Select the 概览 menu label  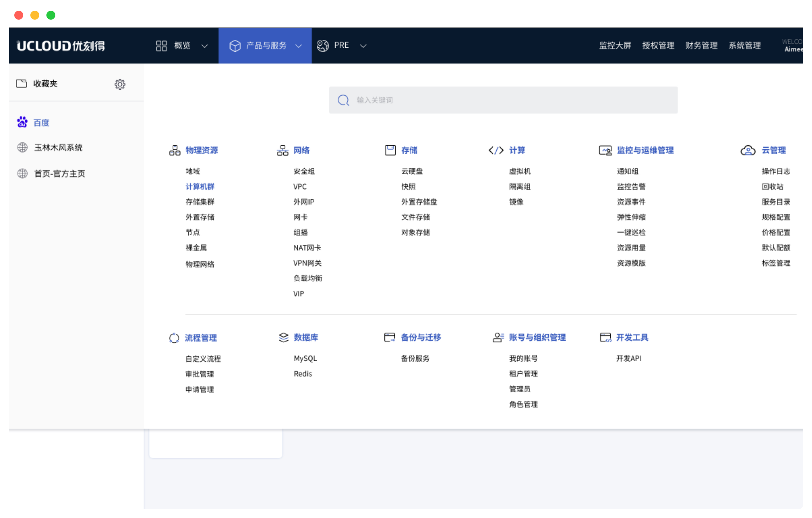182,45
